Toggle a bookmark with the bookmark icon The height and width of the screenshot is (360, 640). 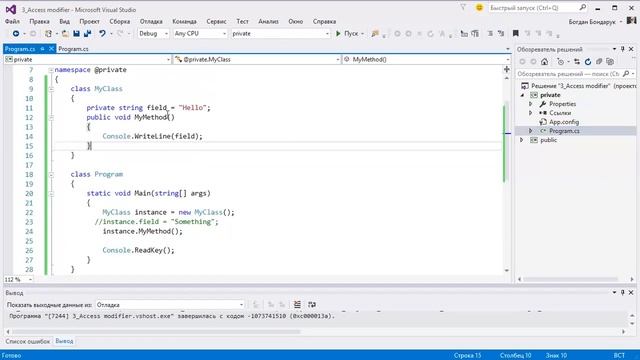(x=516, y=33)
